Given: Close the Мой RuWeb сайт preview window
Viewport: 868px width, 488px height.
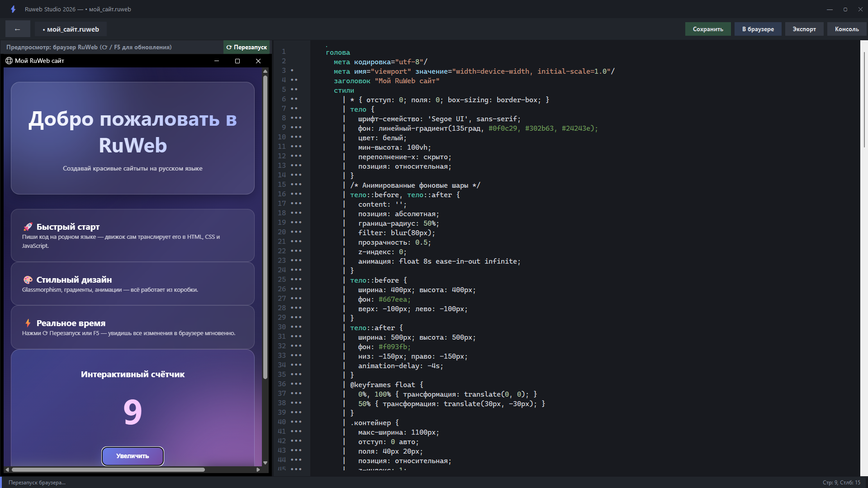Looking at the screenshot, I should click(x=258, y=61).
